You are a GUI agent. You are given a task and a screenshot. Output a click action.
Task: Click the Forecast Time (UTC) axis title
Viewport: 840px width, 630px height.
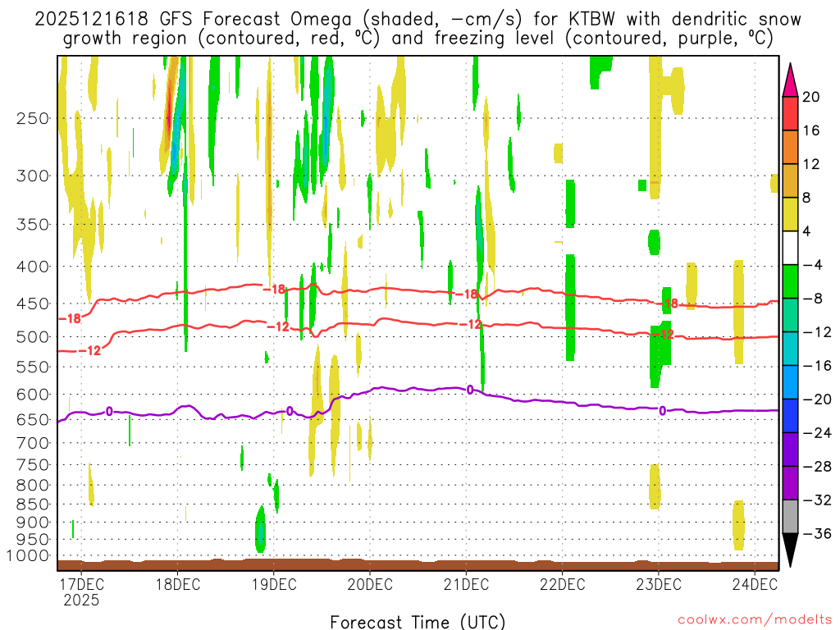[418, 622]
